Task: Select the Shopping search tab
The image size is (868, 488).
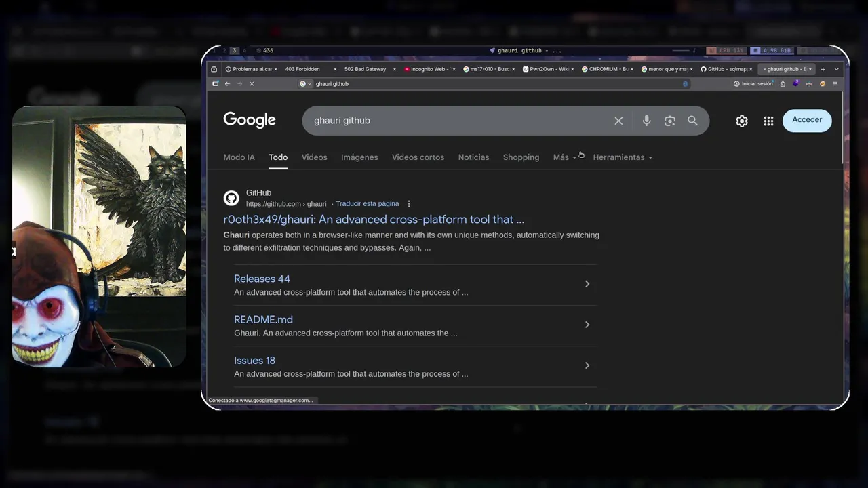Action: pos(521,157)
